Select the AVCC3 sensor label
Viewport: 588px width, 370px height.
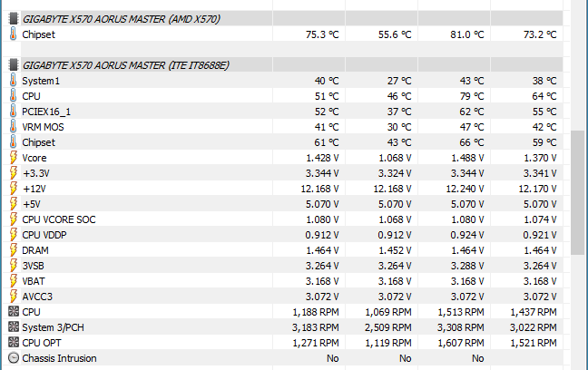coord(37,297)
